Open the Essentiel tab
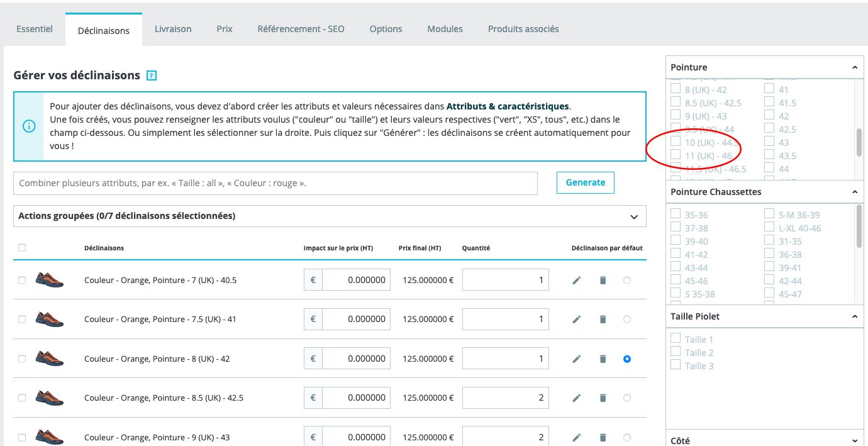Image resolution: width=868 pixels, height=446 pixels. [35, 29]
